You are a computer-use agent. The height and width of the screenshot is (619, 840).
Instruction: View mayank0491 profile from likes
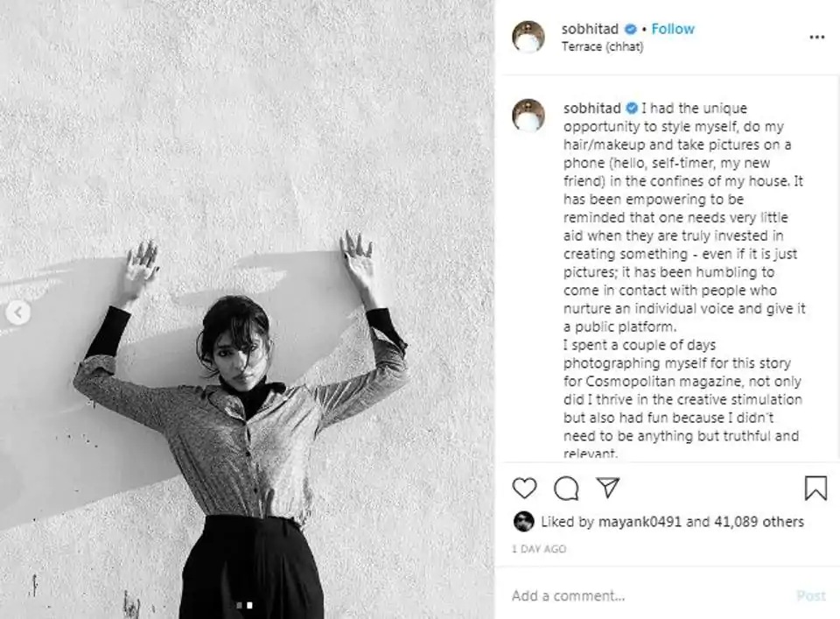(x=640, y=522)
